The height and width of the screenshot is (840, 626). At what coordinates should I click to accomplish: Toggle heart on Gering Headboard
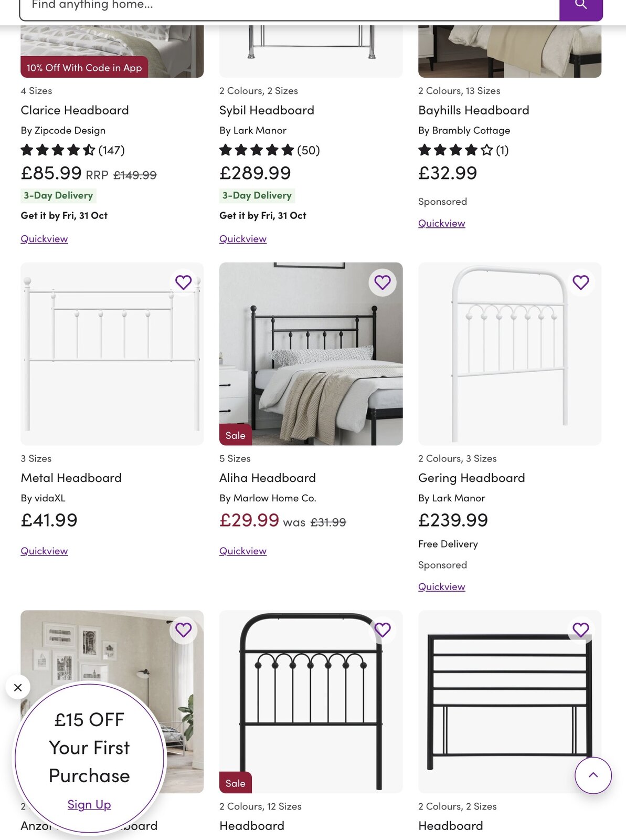pyautogui.click(x=581, y=282)
